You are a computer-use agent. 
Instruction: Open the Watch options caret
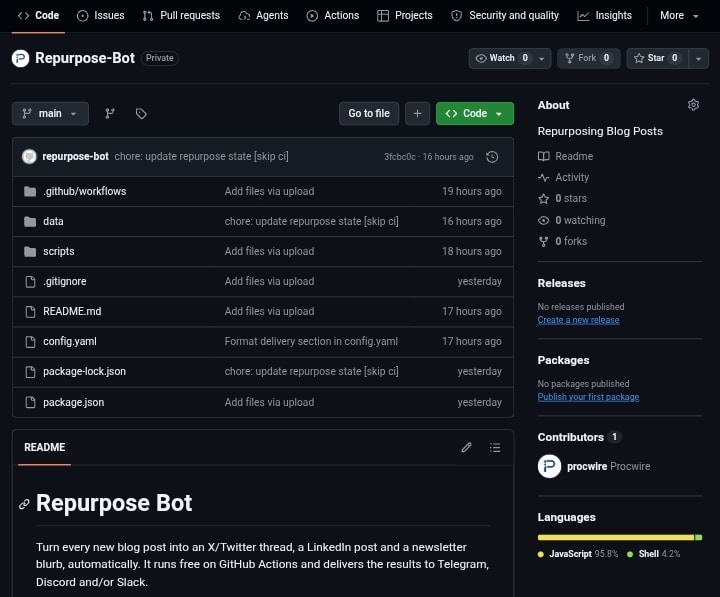(x=542, y=58)
